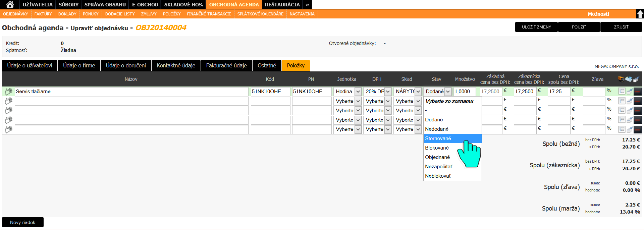Image resolution: width=644 pixels, height=231 pixels.
Task: Click the copy-row icon on Servis tlačiarne row
Action: tap(630, 91)
